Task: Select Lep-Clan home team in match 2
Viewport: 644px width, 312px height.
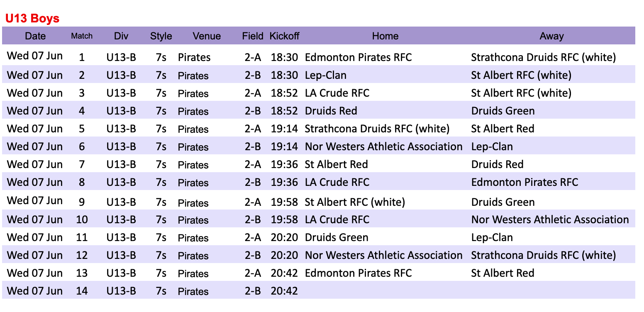Action: coord(326,75)
